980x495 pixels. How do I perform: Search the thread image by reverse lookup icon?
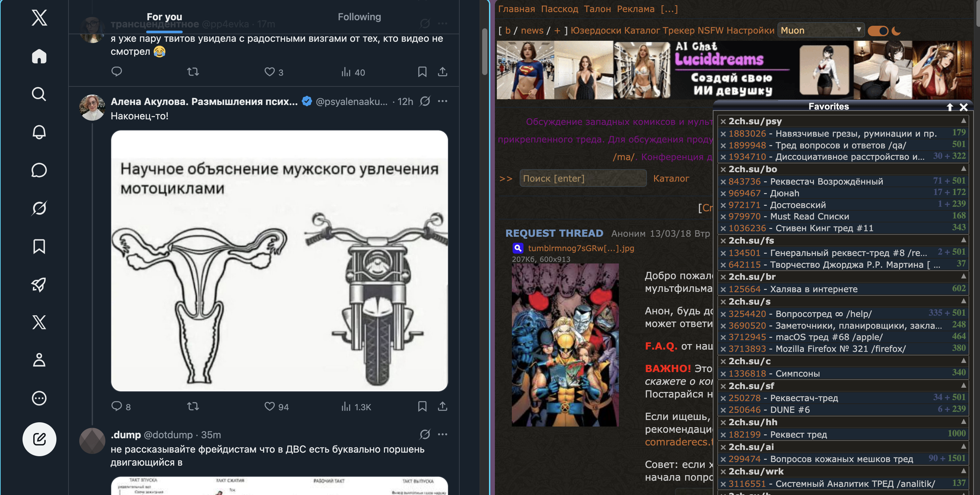tap(518, 248)
